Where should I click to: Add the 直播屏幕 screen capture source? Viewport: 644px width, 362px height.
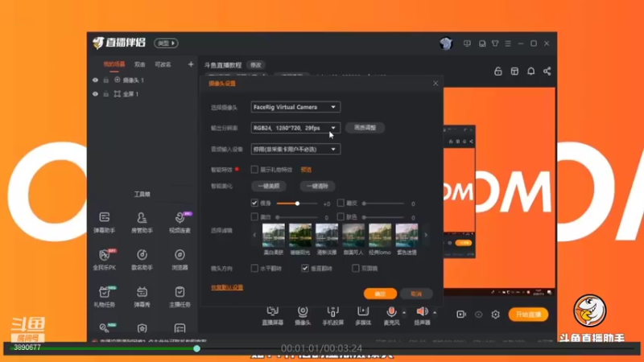click(272, 315)
